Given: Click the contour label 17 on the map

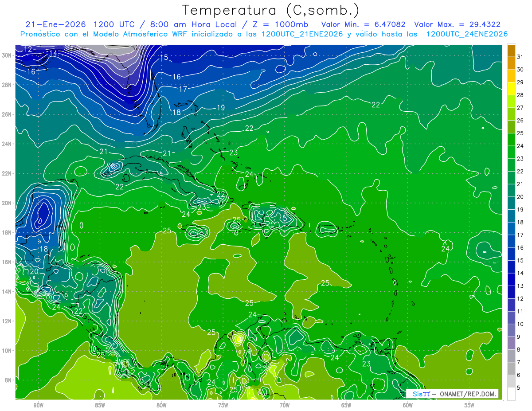Looking at the screenshot, I should point(183,89).
